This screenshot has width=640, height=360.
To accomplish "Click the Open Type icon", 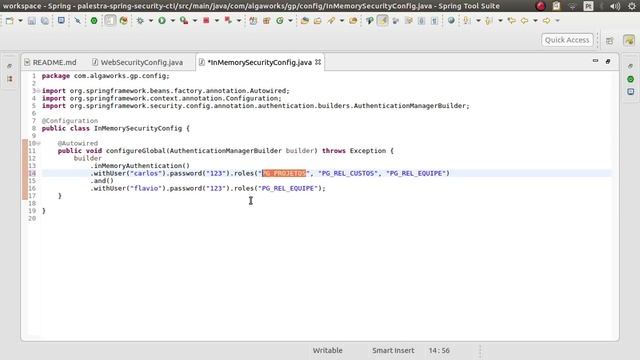I will 304,20.
